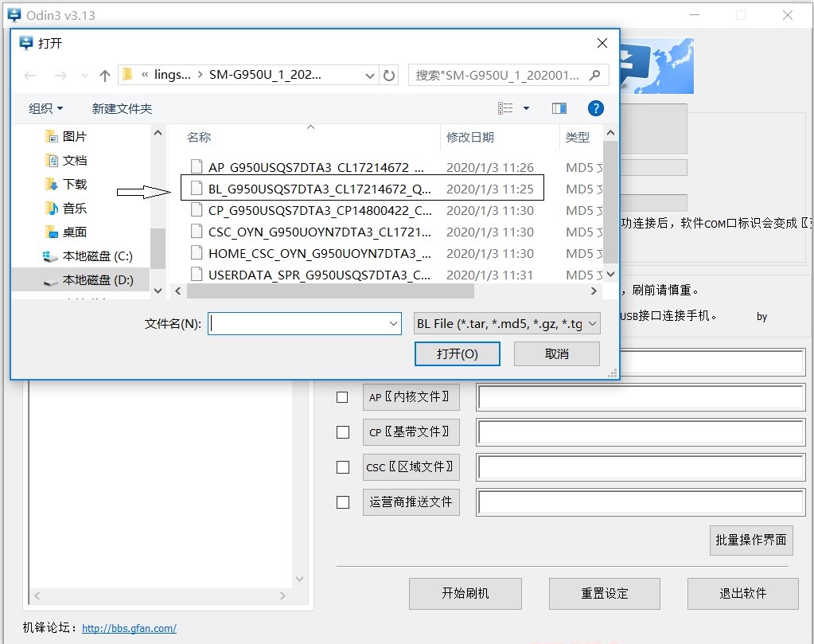The width and height of the screenshot is (814, 644).
Task: Expand the view options dropdown arrow
Action: (526, 108)
